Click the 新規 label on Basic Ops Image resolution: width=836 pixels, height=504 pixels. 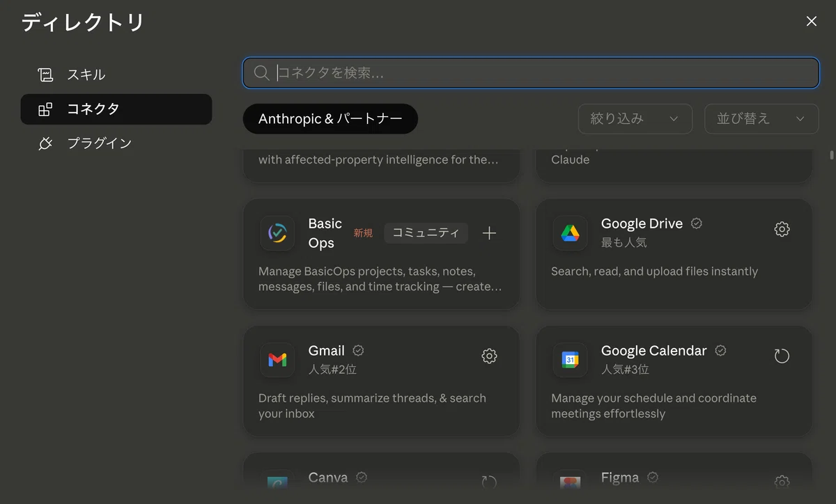(x=363, y=233)
